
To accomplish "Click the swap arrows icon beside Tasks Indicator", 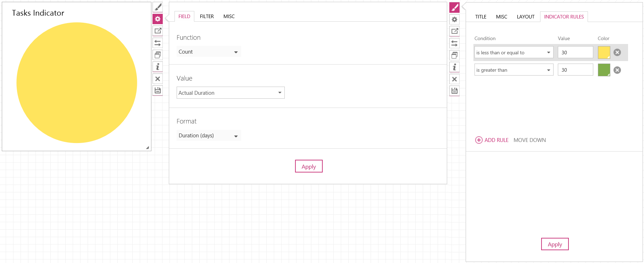I will coord(158,43).
